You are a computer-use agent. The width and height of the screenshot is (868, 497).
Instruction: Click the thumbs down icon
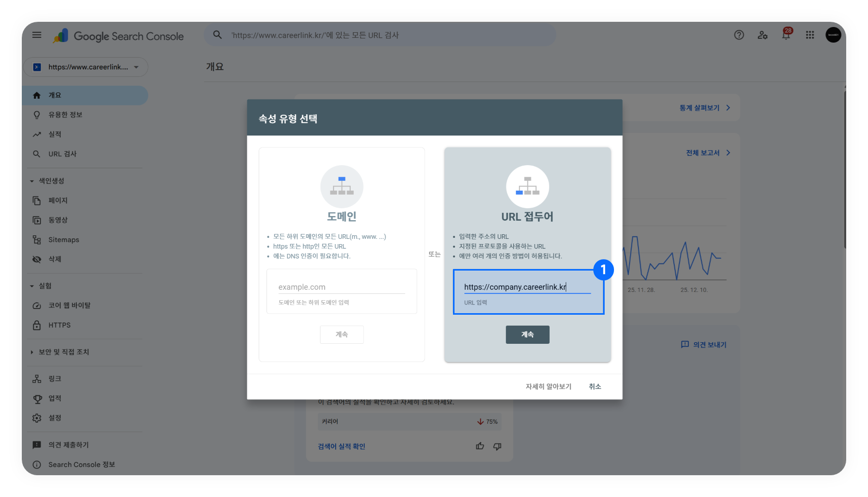pyautogui.click(x=497, y=446)
